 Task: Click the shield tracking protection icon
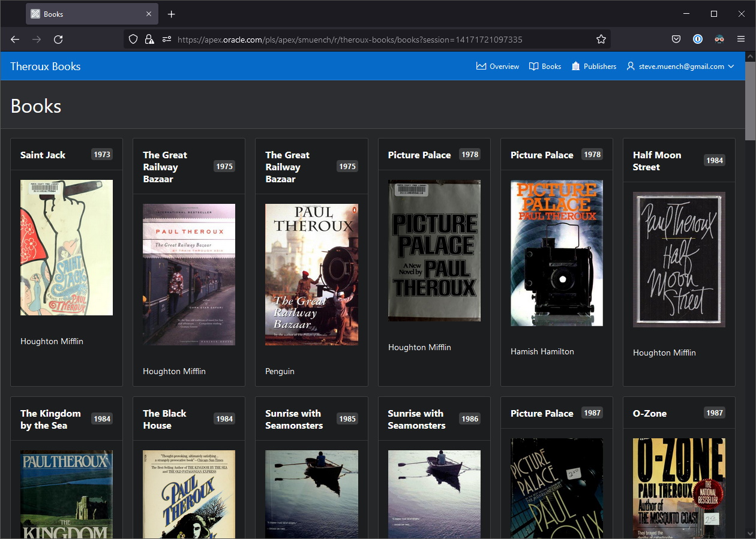click(134, 40)
